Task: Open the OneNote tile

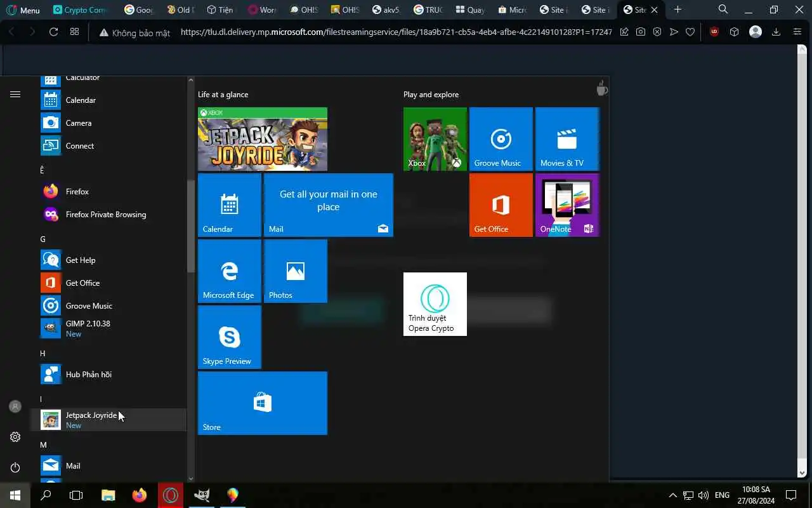Action: [567, 205]
